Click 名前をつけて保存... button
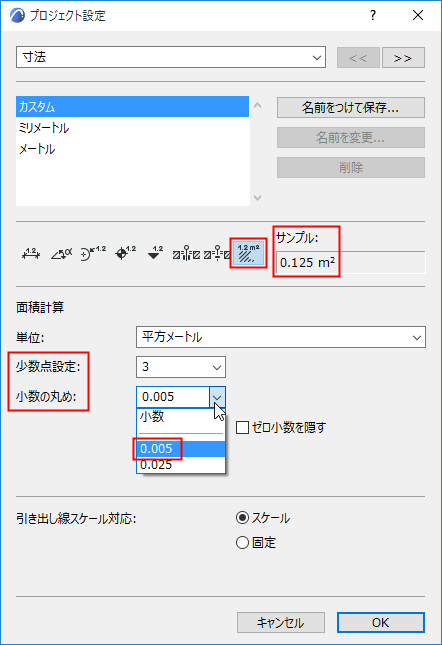The image size is (442, 645). pos(351,107)
